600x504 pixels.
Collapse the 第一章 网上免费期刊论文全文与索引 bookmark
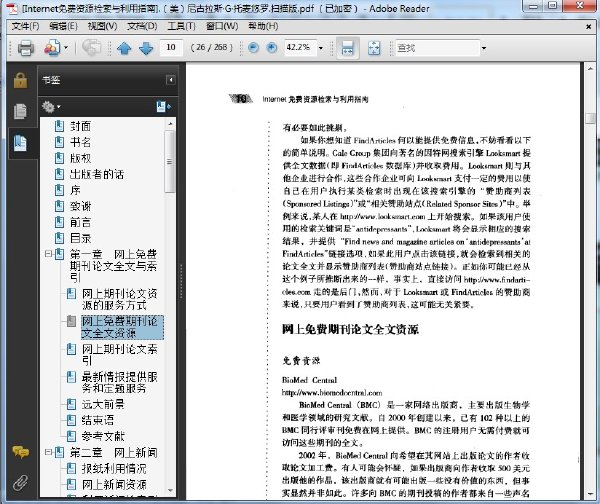48,254
